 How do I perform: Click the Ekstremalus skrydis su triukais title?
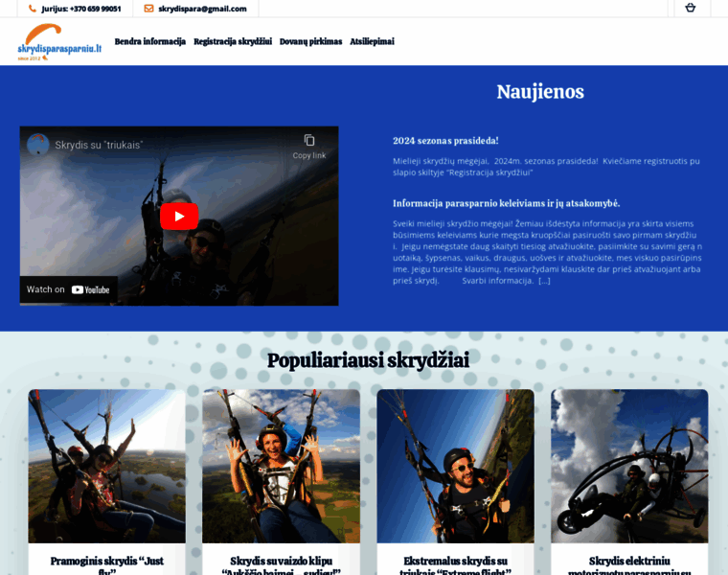(x=455, y=566)
